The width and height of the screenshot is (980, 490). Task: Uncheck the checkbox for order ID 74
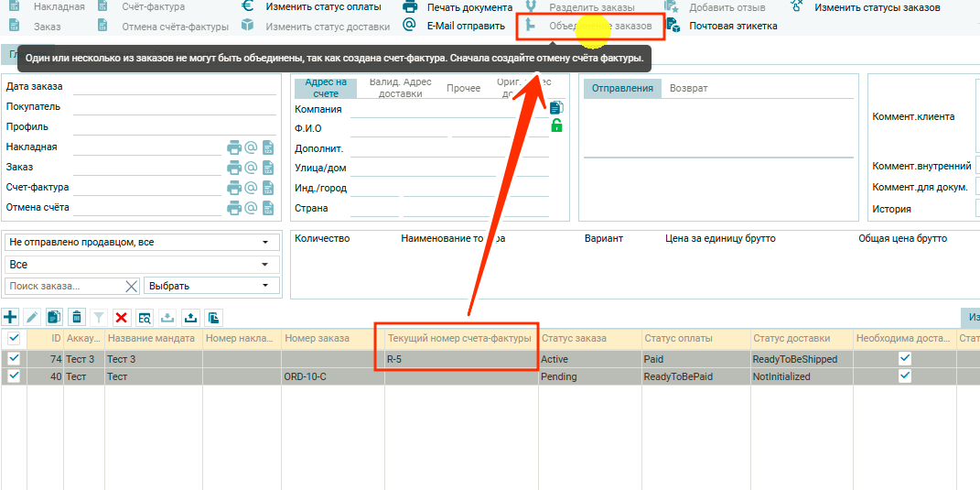[x=14, y=359]
